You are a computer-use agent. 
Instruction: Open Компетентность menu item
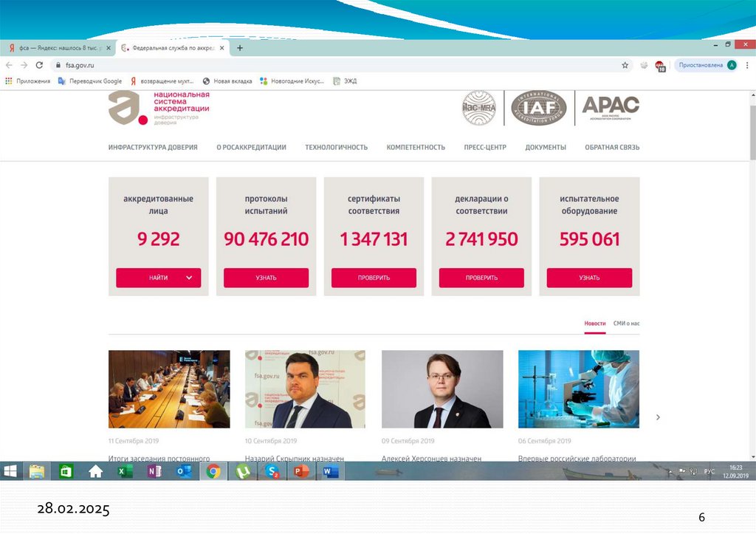(416, 148)
